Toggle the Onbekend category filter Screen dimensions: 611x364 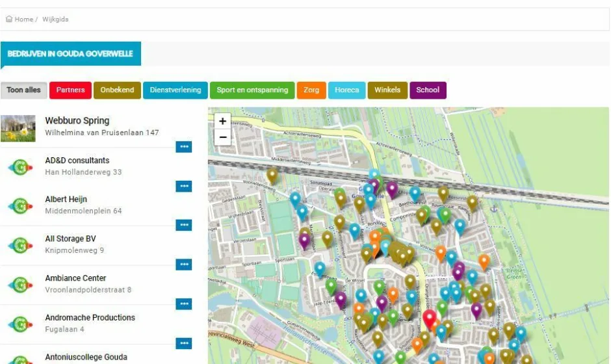coord(117,90)
